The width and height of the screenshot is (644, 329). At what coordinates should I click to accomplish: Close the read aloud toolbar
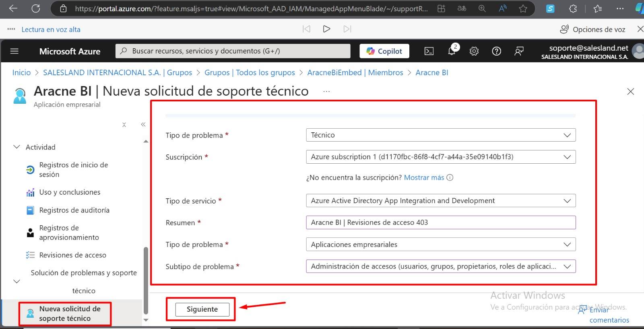tap(640, 29)
